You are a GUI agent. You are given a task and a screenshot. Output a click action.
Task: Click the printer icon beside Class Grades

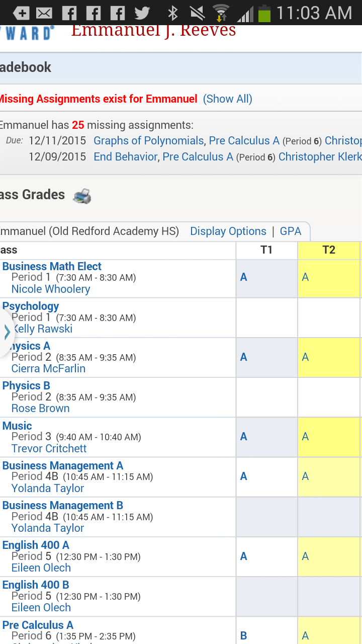tap(82, 196)
